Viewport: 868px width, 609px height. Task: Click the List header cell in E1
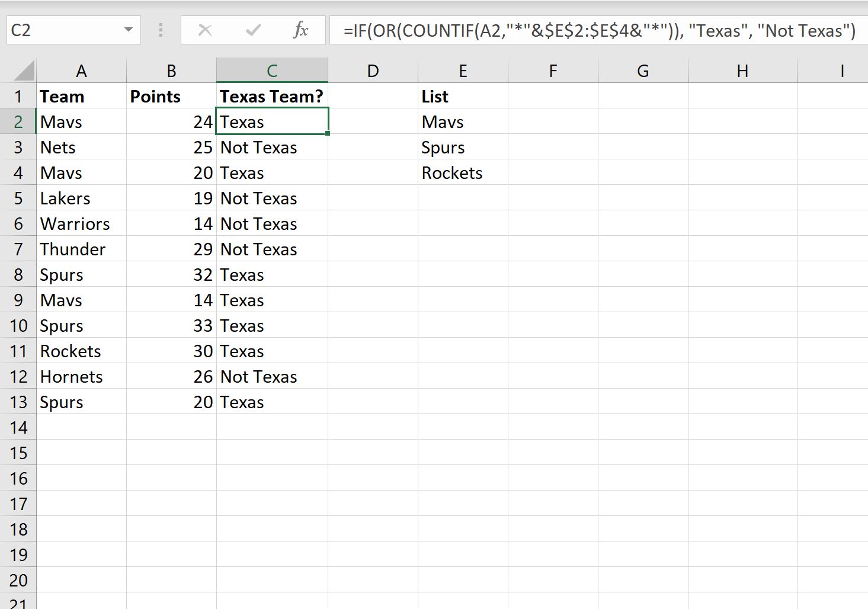click(463, 97)
